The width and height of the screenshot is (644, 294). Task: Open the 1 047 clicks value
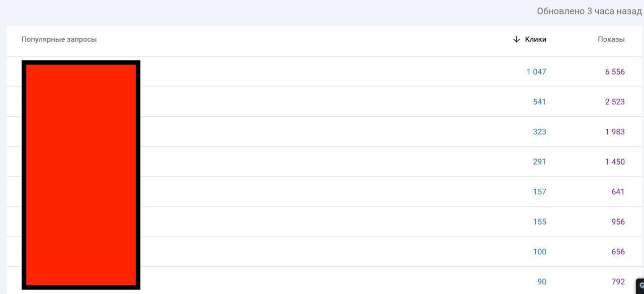536,71
